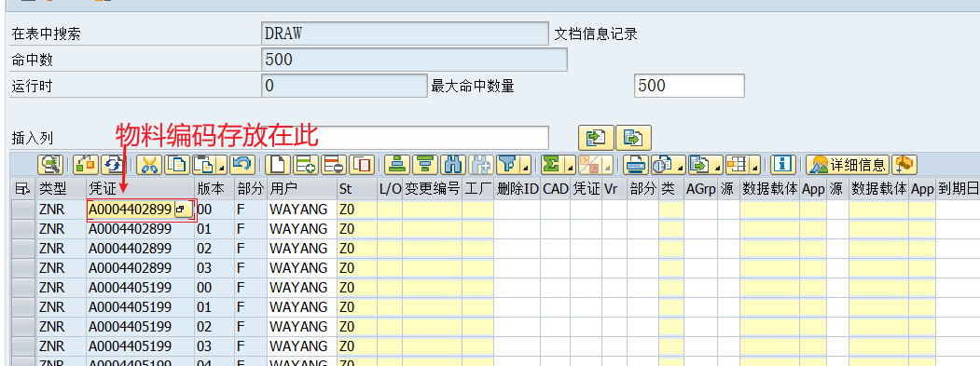
Task: Click the blue Information icon
Action: pos(782,165)
